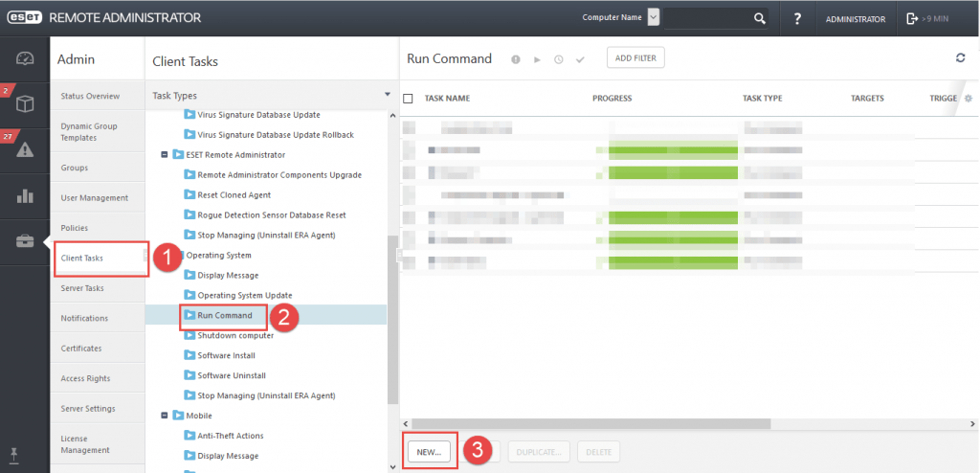Click the task icon beside Operating System Update
This screenshot has height=473, width=980.
tap(189, 295)
